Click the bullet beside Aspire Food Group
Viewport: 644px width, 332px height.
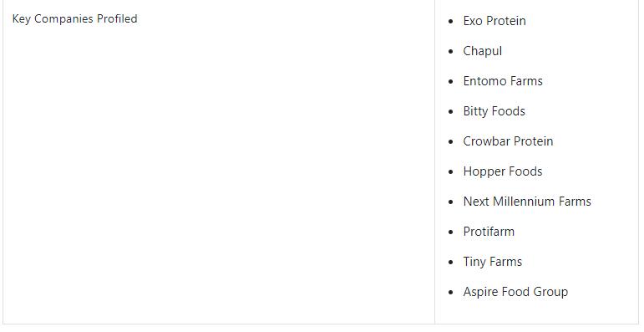tap(451, 292)
